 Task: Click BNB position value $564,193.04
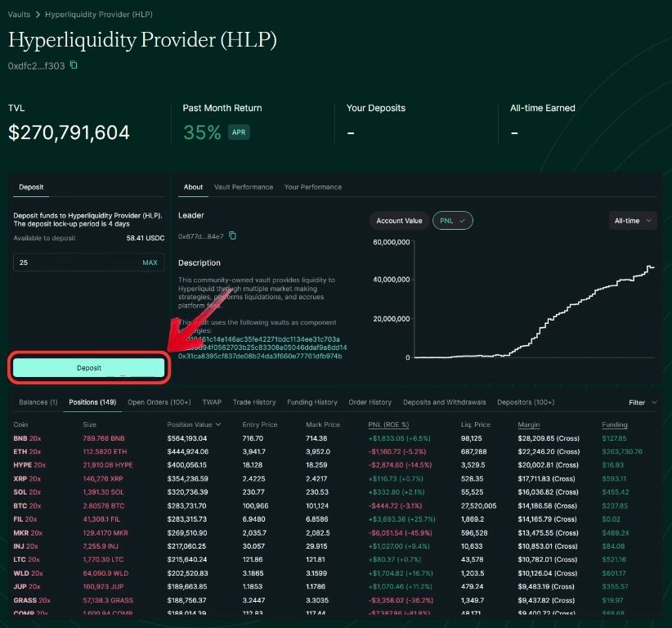click(x=187, y=438)
